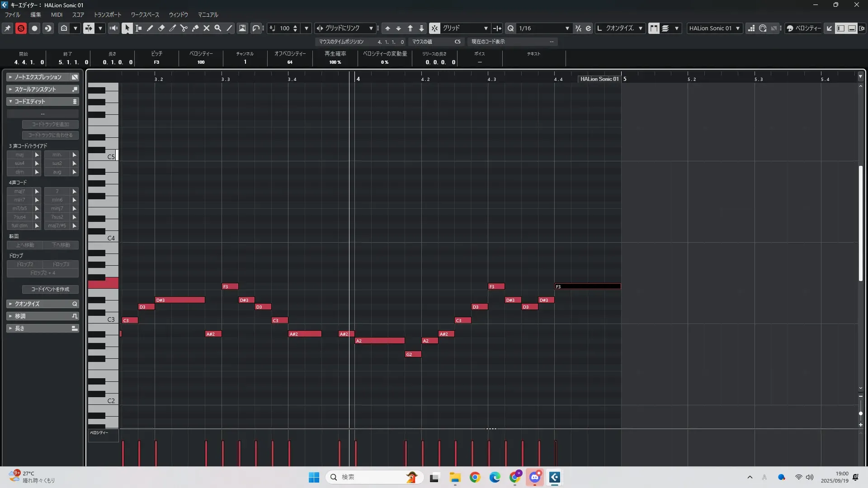Toggle Acoustic Feedback speaker icon
This screenshot has width=868, height=488.
pyautogui.click(x=113, y=28)
